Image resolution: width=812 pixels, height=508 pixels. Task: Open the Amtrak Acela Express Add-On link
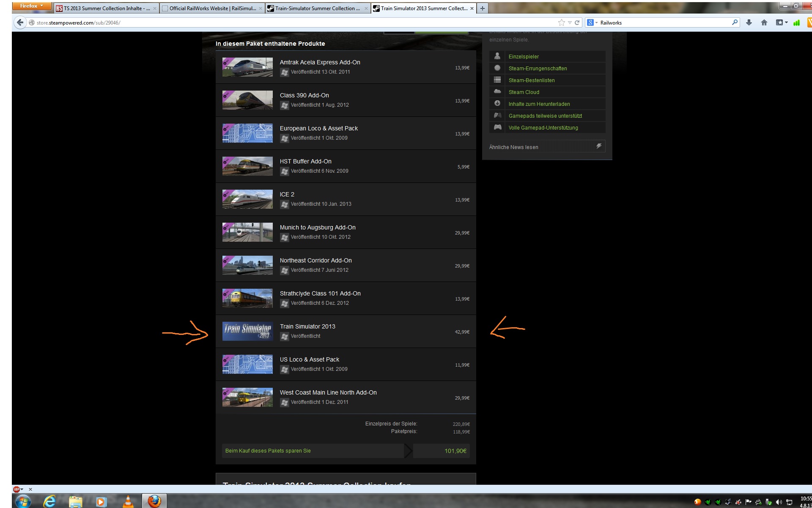320,62
